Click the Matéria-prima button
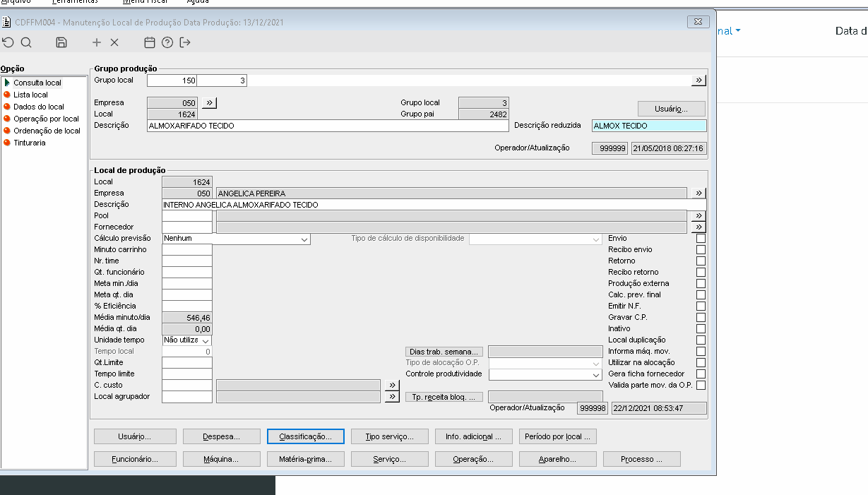 [x=306, y=459]
